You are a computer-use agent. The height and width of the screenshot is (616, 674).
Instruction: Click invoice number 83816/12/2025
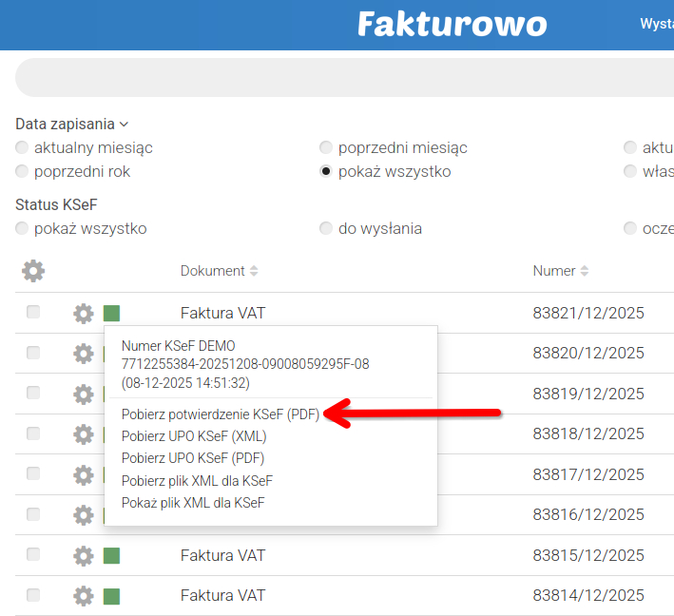(x=588, y=514)
